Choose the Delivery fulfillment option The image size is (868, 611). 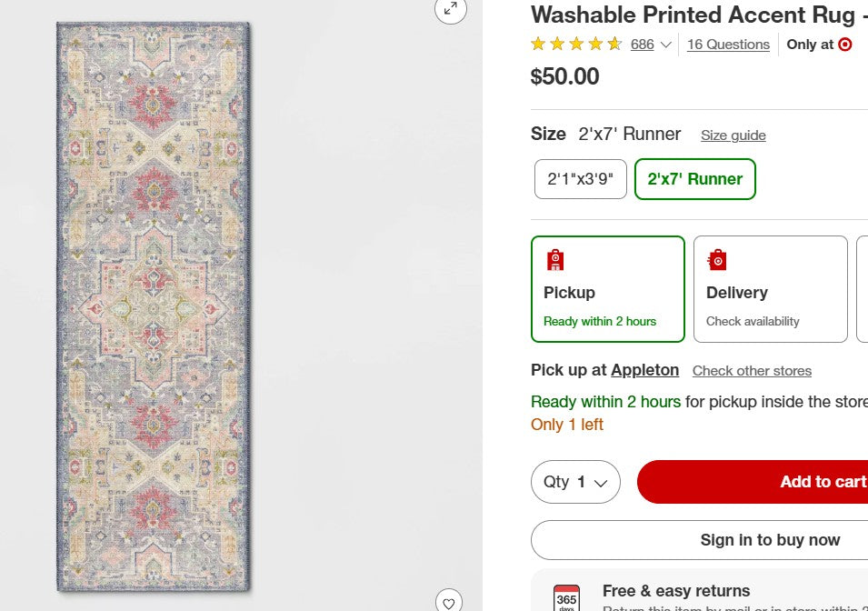[x=770, y=289]
